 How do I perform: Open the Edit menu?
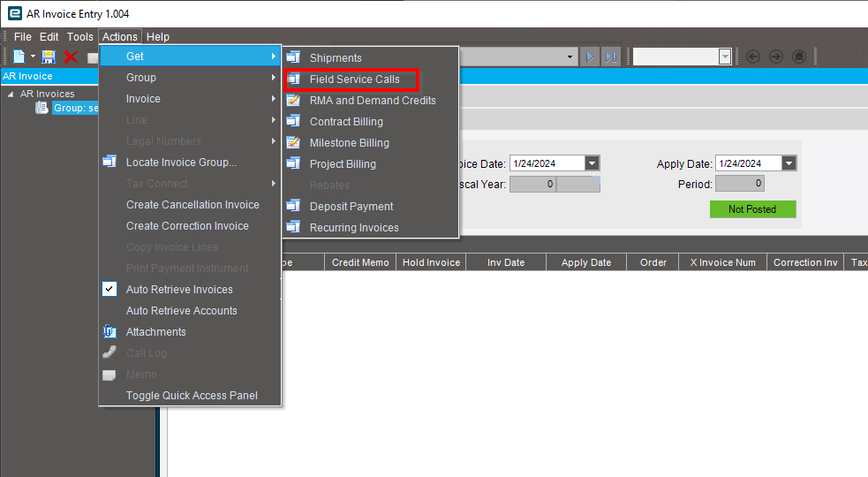[x=49, y=36]
